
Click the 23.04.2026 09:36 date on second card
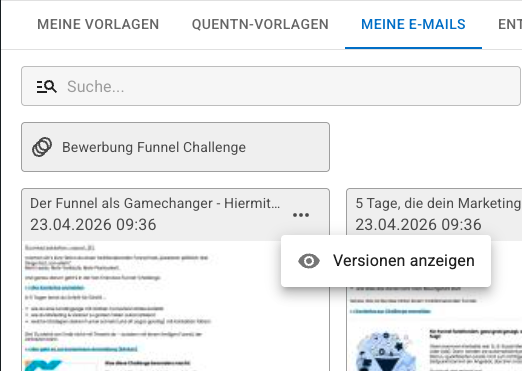coord(418,225)
